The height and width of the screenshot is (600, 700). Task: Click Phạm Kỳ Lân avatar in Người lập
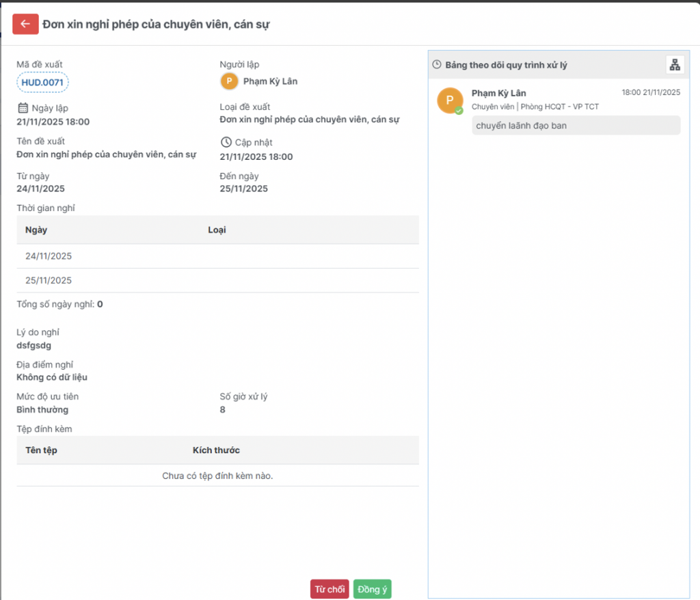228,81
